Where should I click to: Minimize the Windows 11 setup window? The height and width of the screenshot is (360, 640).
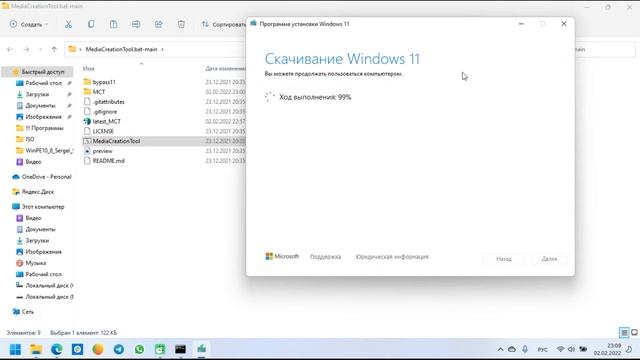[521, 24]
